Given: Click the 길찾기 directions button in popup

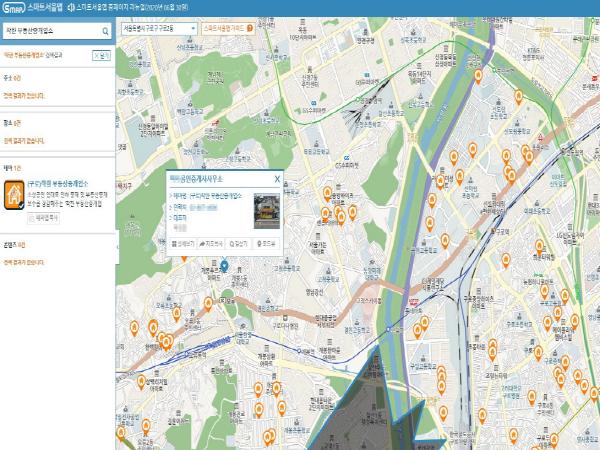Looking at the screenshot, I should coord(240,243).
